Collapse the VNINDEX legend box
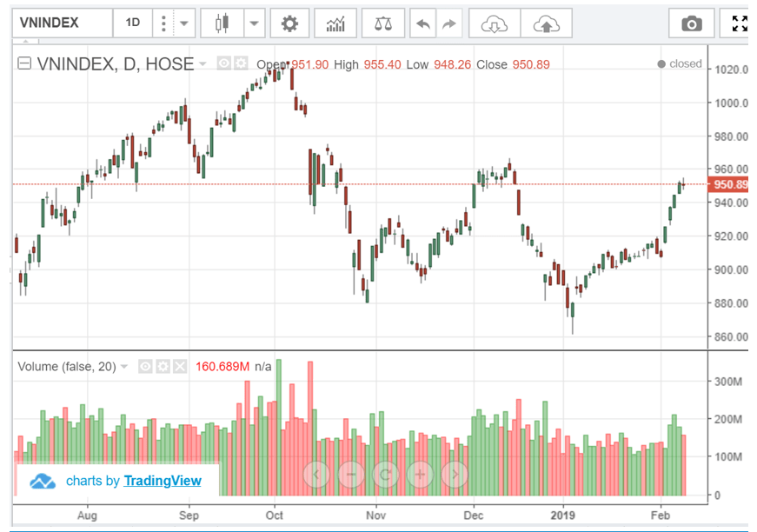The image size is (757, 532). click(x=24, y=63)
